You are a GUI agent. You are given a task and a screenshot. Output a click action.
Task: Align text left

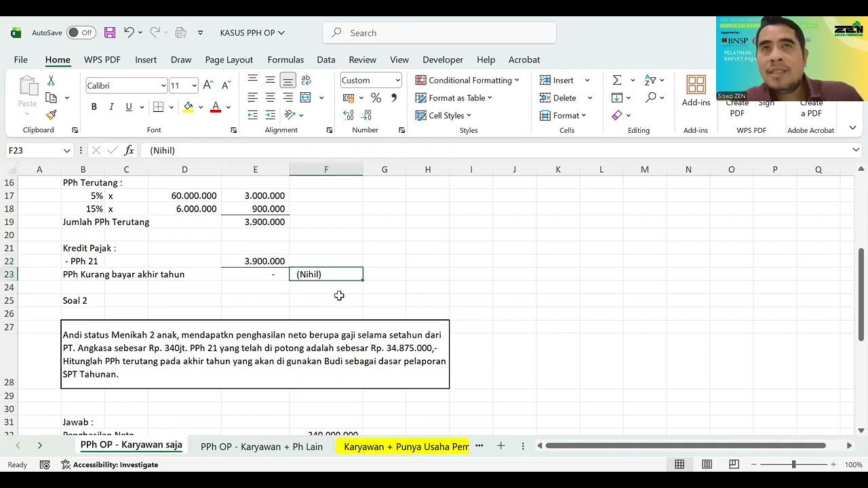[x=252, y=98]
